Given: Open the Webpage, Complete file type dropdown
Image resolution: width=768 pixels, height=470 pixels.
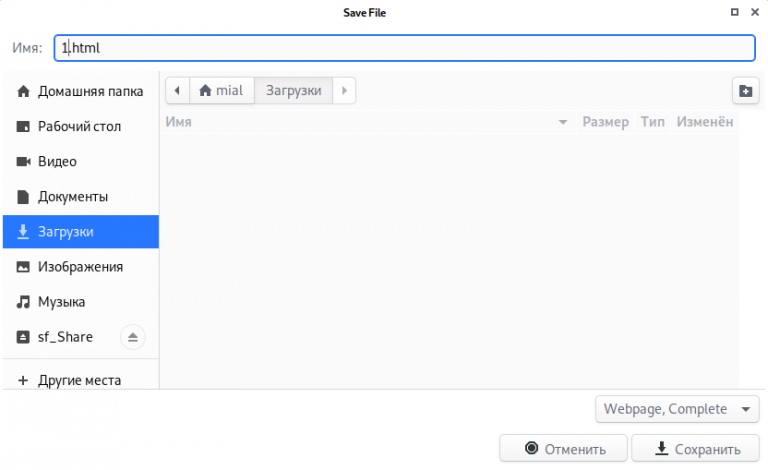Looking at the screenshot, I should (677, 409).
